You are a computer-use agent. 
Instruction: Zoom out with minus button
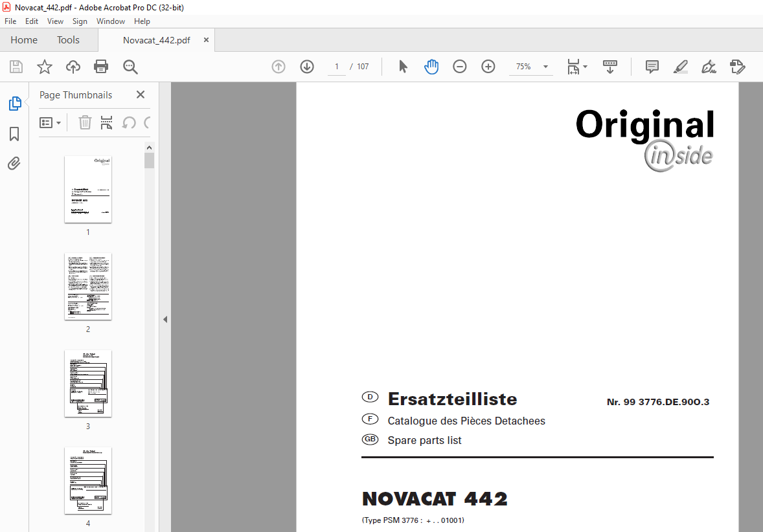[459, 67]
